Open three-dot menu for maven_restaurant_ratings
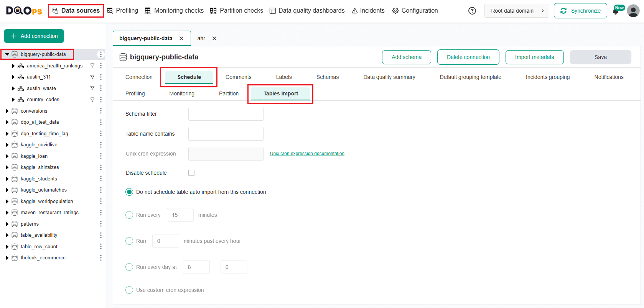 pos(101,213)
